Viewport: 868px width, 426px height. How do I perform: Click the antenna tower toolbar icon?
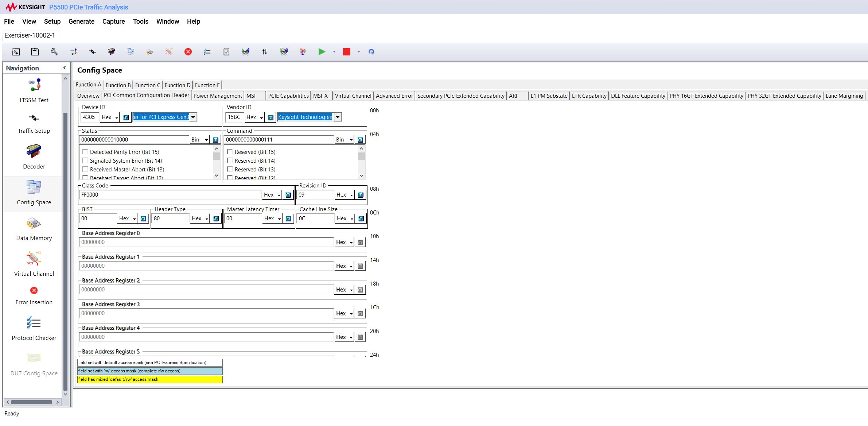coord(303,52)
